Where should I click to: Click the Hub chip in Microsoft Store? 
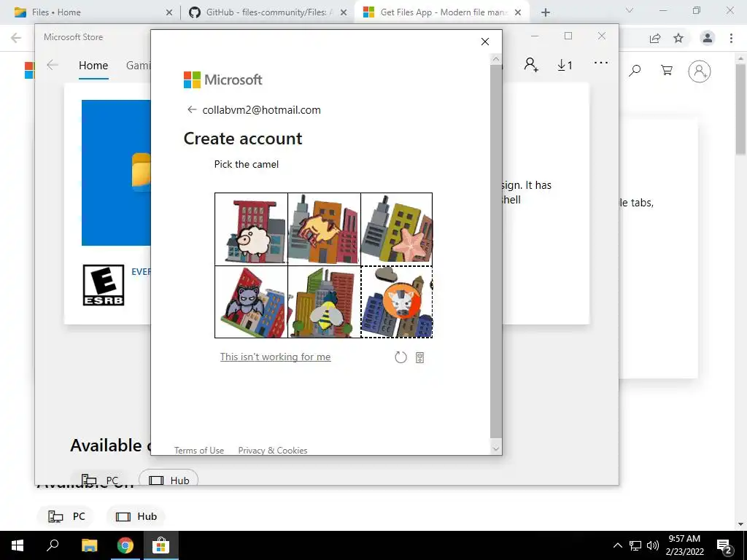[169, 480]
